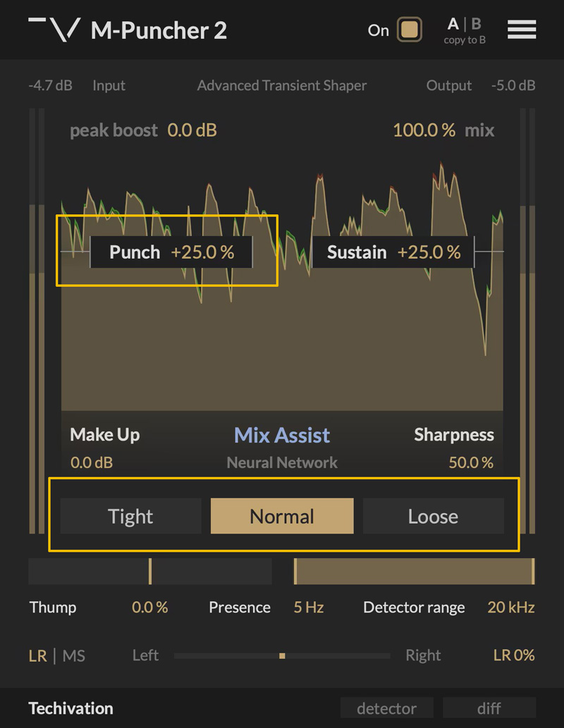The height and width of the screenshot is (728, 564).
Task: Click the Left/Right balance slider handle
Action: click(282, 655)
